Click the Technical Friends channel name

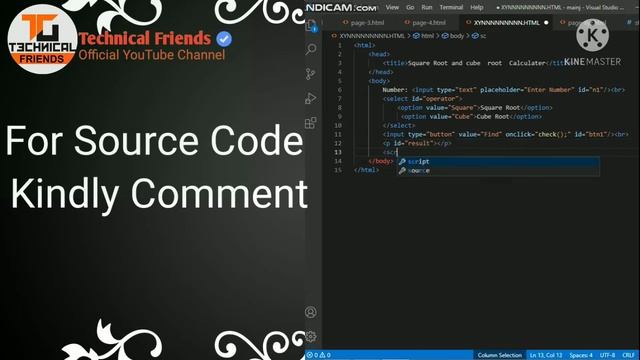(145, 39)
